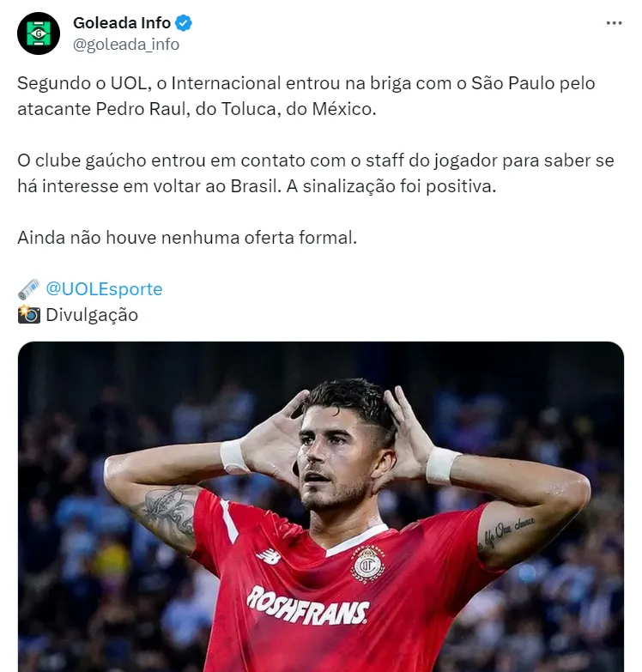Click the @goleada_info handle
The height and width of the screenshot is (672, 642).
pyautogui.click(x=126, y=44)
